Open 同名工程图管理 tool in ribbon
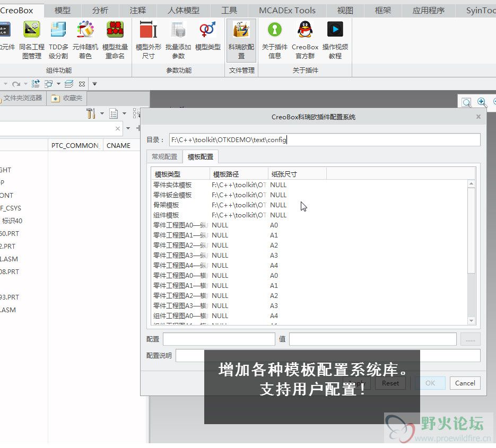Screen dimensions: 496x448 click(x=32, y=40)
